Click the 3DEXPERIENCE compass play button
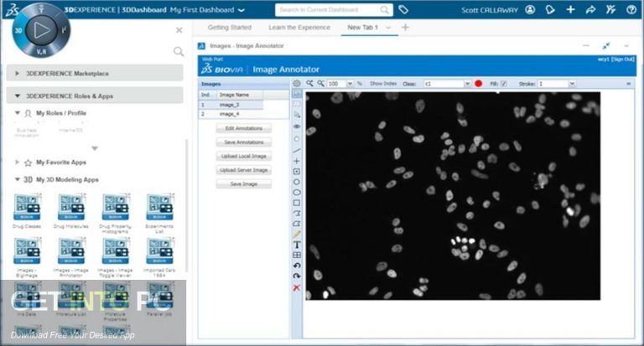Viewport: 644px width, 346px height. (x=40, y=29)
